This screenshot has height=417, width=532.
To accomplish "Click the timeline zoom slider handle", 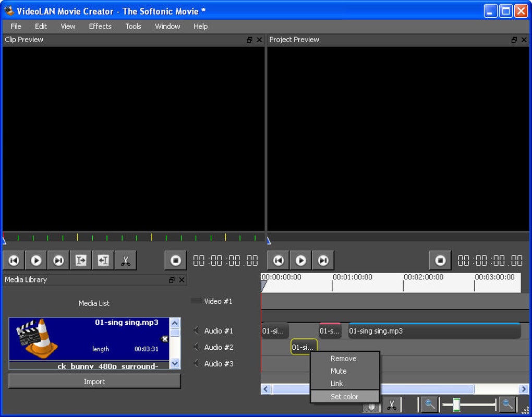I will click(x=456, y=404).
